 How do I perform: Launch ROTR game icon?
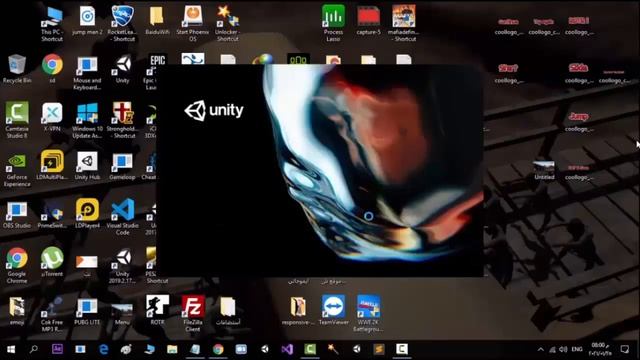coord(158,310)
